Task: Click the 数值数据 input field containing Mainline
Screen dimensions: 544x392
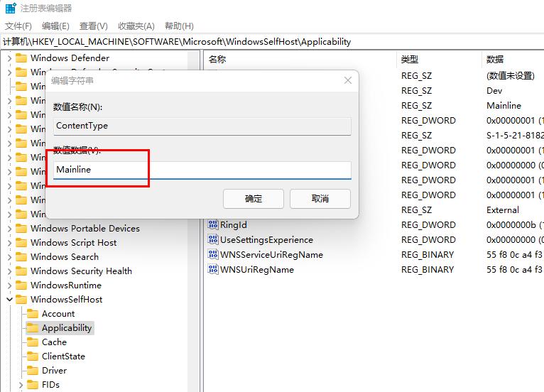Action: click(202, 170)
